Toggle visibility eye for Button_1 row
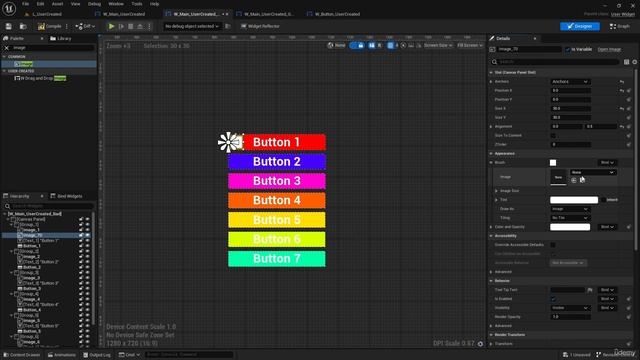Viewport: 640px width, 360px height. point(87,246)
